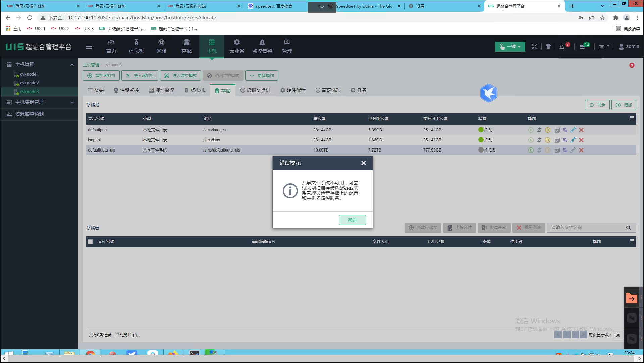Expand the 主机集群管理 section
The height and width of the screenshot is (363, 644).
point(72,102)
